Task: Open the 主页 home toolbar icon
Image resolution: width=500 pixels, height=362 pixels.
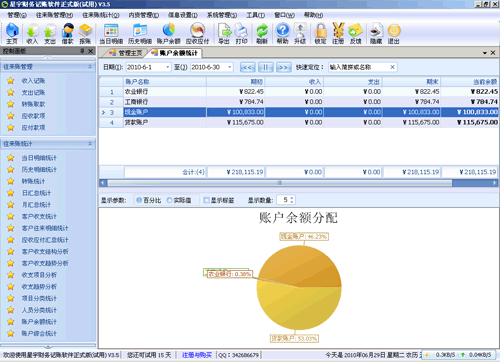Action: 12,33
